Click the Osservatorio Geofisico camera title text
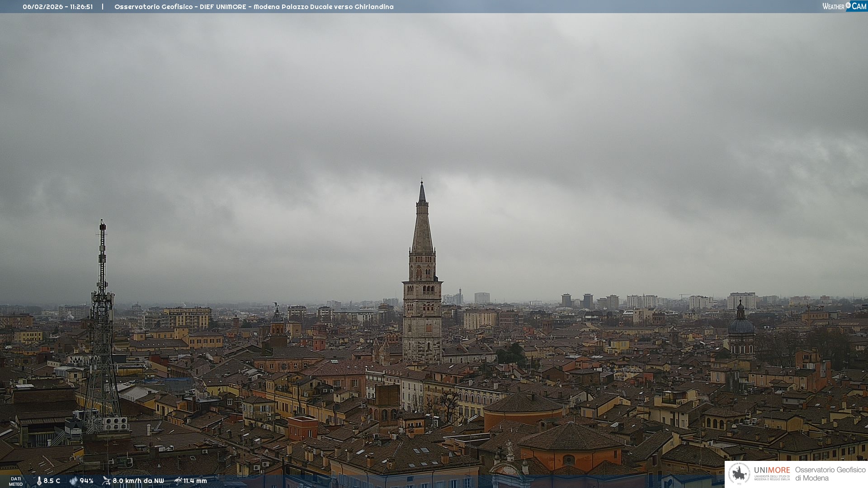 click(254, 7)
